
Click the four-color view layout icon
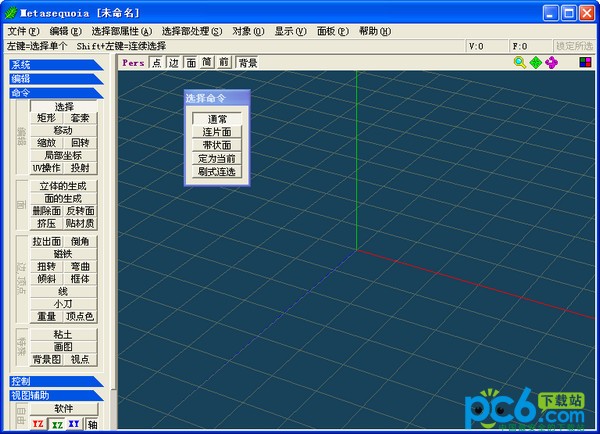pos(585,62)
